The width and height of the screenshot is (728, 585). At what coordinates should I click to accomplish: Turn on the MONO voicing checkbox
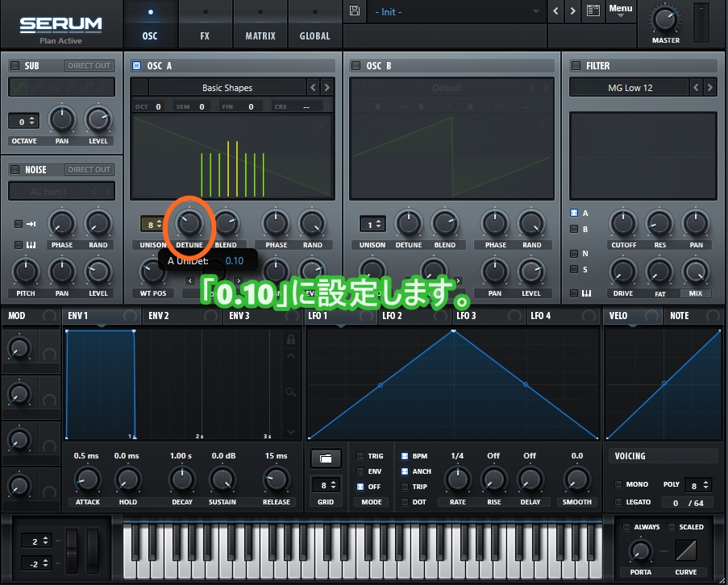pos(618,484)
